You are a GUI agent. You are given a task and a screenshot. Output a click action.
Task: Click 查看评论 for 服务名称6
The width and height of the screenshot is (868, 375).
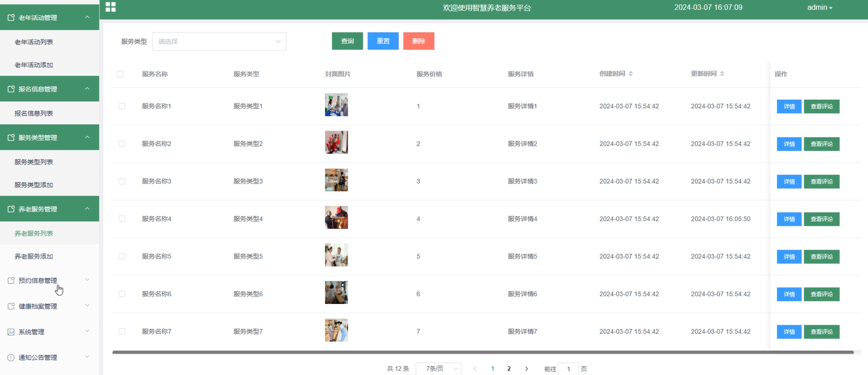[821, 294]
